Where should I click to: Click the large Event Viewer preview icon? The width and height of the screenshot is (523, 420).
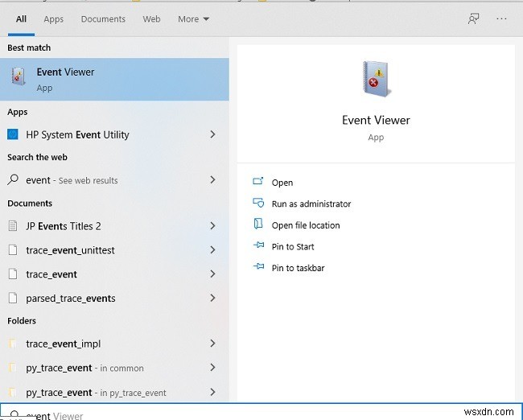[x=376, y=79]
